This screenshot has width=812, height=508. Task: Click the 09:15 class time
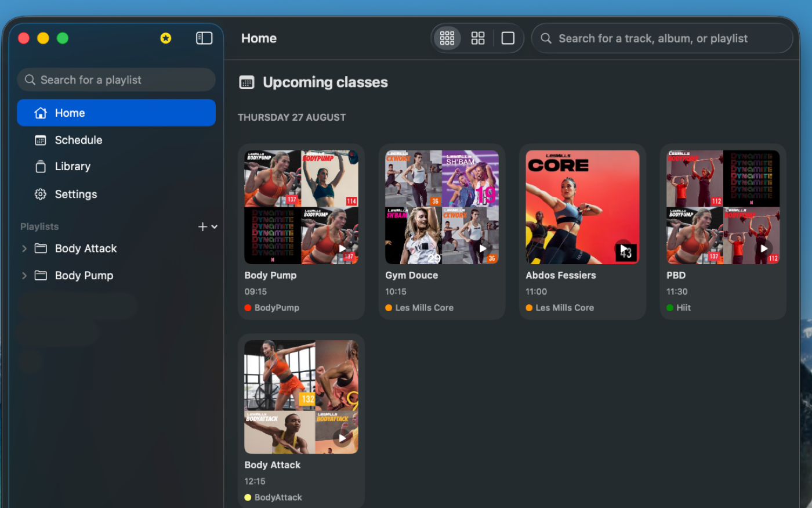point(256,291)
